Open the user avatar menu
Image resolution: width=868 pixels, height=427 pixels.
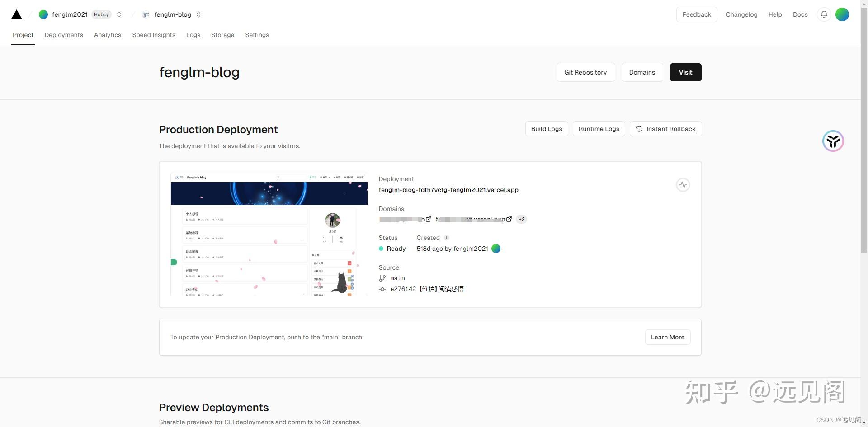point(842,14)
